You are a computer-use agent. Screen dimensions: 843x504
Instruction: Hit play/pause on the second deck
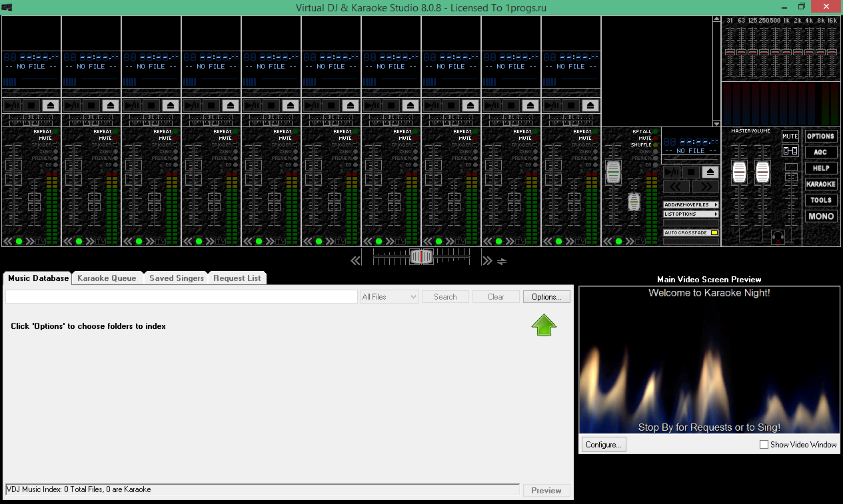72,105
